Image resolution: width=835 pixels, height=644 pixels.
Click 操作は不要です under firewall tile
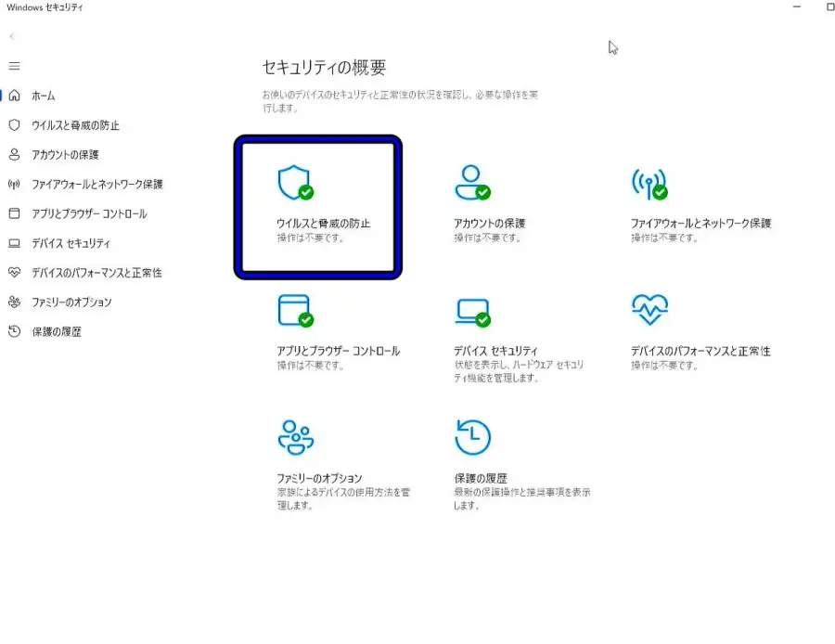pos(664,238)
